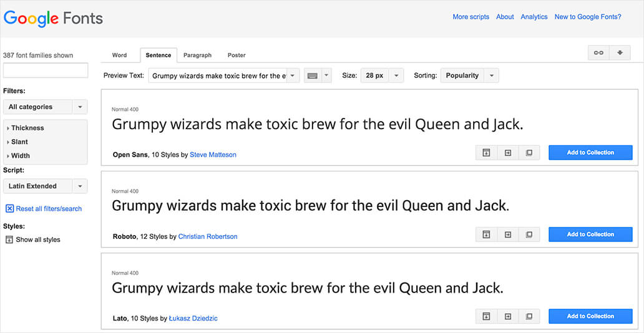The width and height of the screenshot is (644, 333).
Task: Click Roboto quick-use arrow icon
Action: coord(507,234)
